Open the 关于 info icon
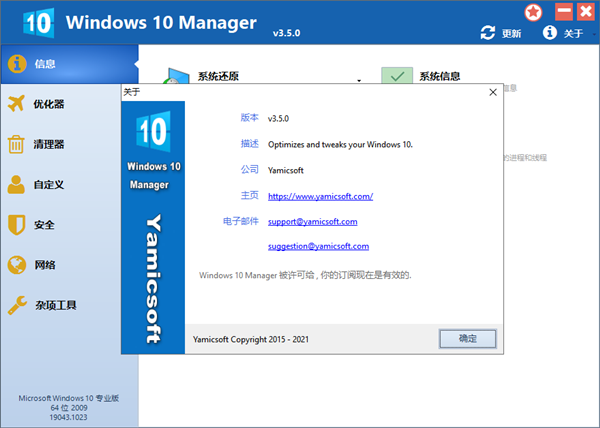600x428 pixels. [x=549, y=33]
